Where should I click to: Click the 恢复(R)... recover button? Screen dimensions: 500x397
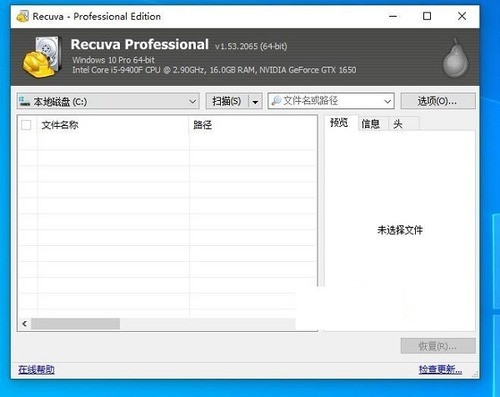pos(438,346)
